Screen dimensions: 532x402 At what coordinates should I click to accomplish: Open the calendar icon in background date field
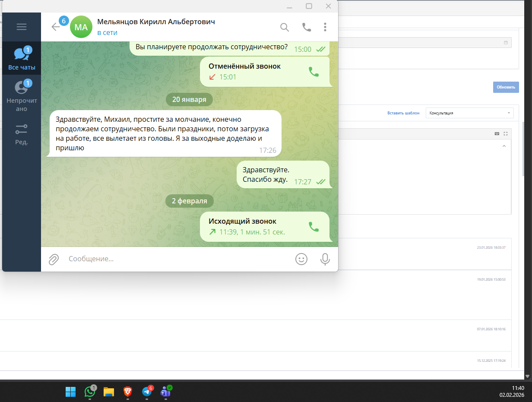(506, 43)
